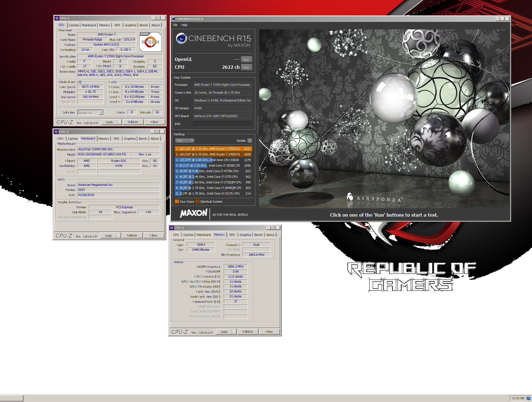
Task: Click the CPU-Z icon in the Memory window title bar
Action: click(x=172, y=228)
